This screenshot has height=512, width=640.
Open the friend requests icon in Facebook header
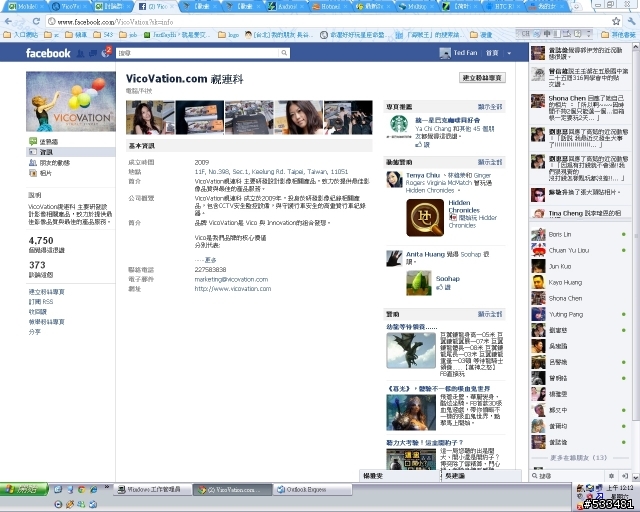(80, 53)
